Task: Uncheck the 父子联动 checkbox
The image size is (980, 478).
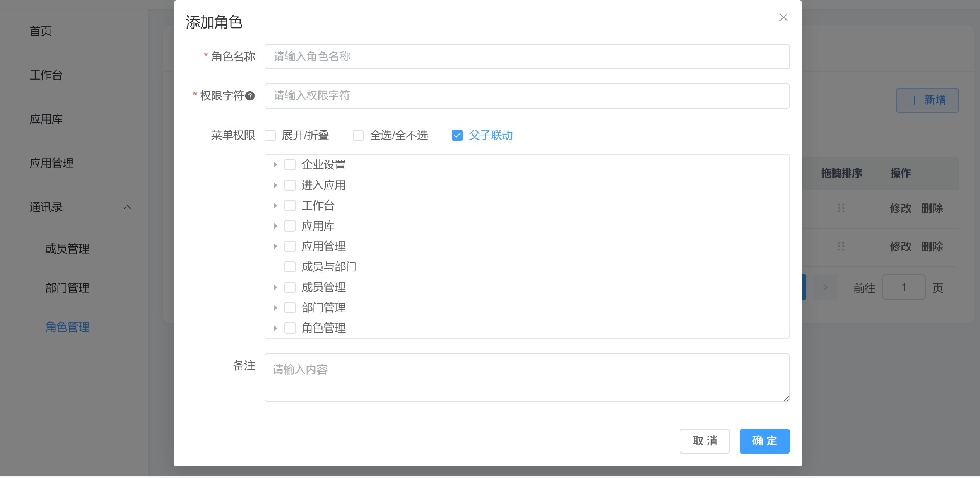Action: [457, 135]
